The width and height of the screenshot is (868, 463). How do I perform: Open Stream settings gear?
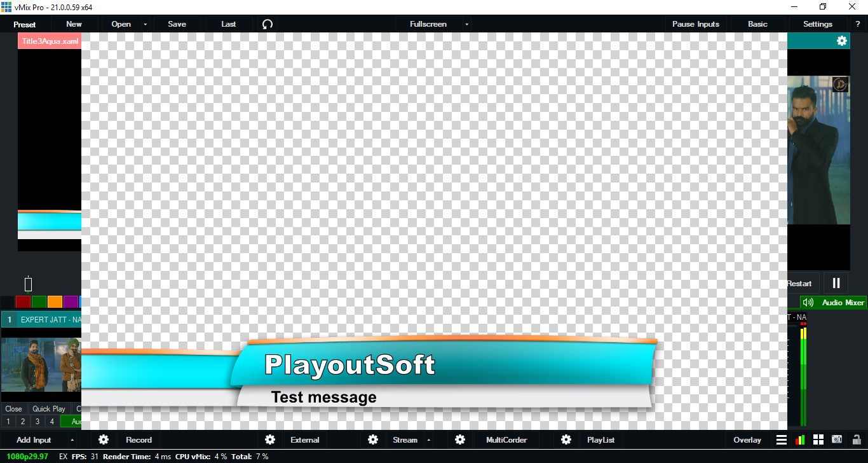pyautogui.click(x=373, y=439)
